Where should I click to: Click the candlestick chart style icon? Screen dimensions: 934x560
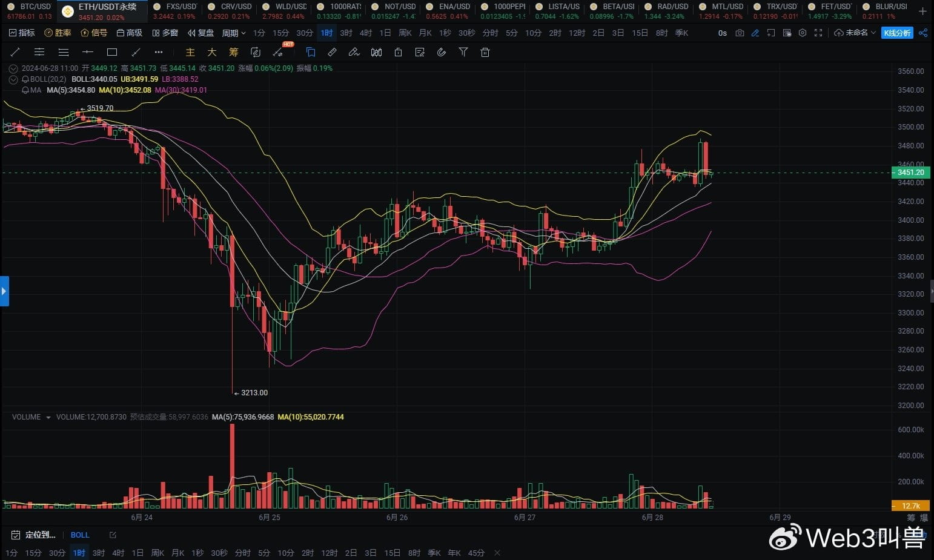pos(376,52)
